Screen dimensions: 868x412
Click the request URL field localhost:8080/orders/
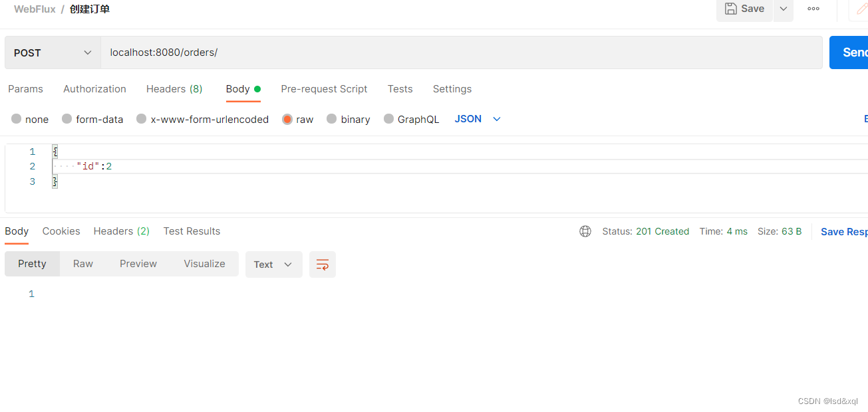coord(462,52)
